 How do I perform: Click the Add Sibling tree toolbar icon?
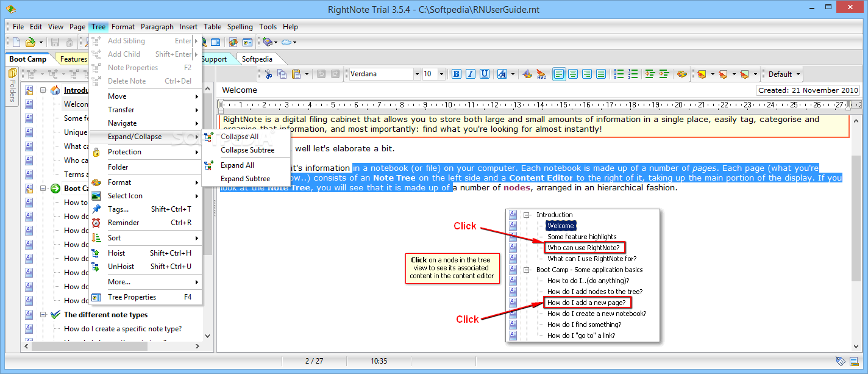click(x=33, y=74)
